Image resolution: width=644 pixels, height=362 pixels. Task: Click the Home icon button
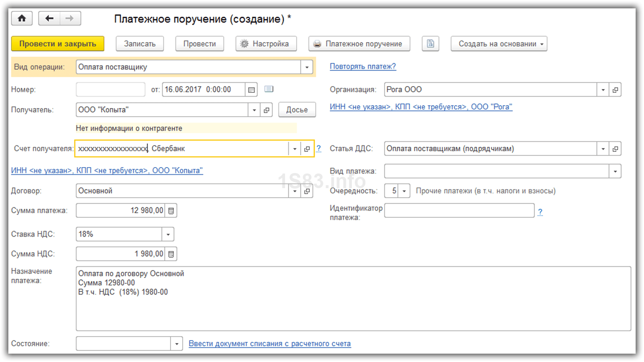click(22, 18)
